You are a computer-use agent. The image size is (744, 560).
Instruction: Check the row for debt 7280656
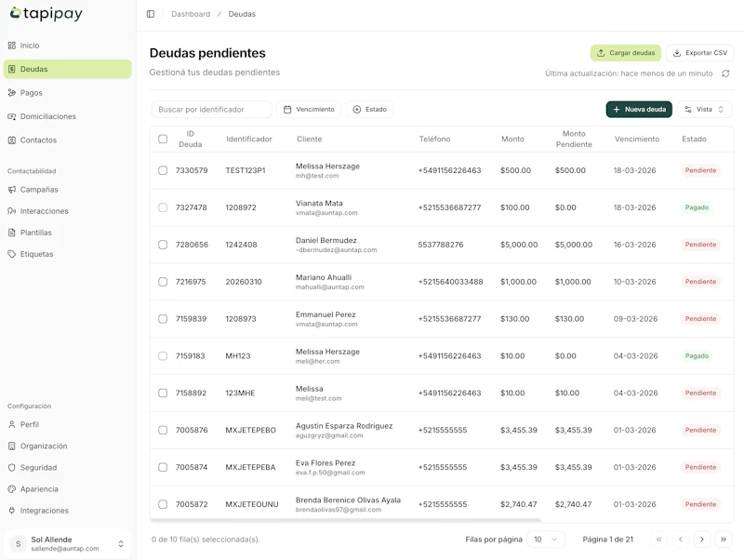(x=163, y=245)
